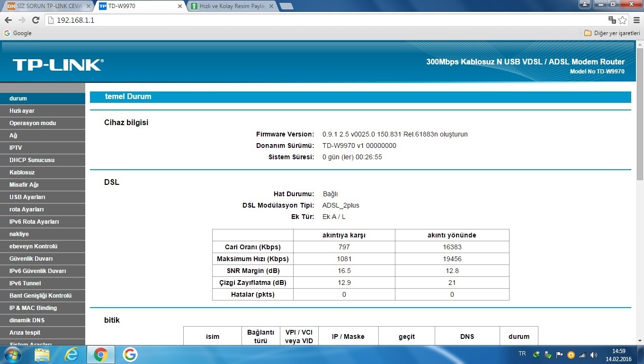Open IPv6 Tunnel settings
This screenshot has height=364, width=644.
pos(43,283)
